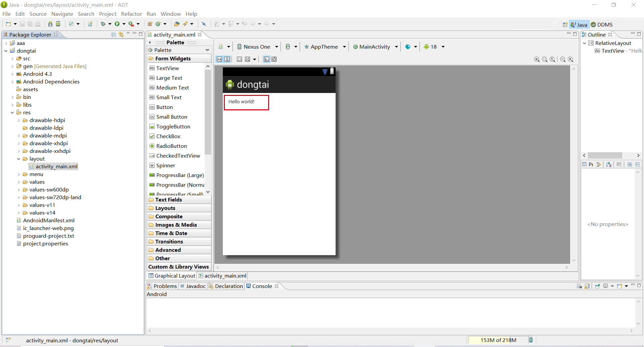Open the Palette options dropdown arrow

pyautogui.click(x=207, y=50)
